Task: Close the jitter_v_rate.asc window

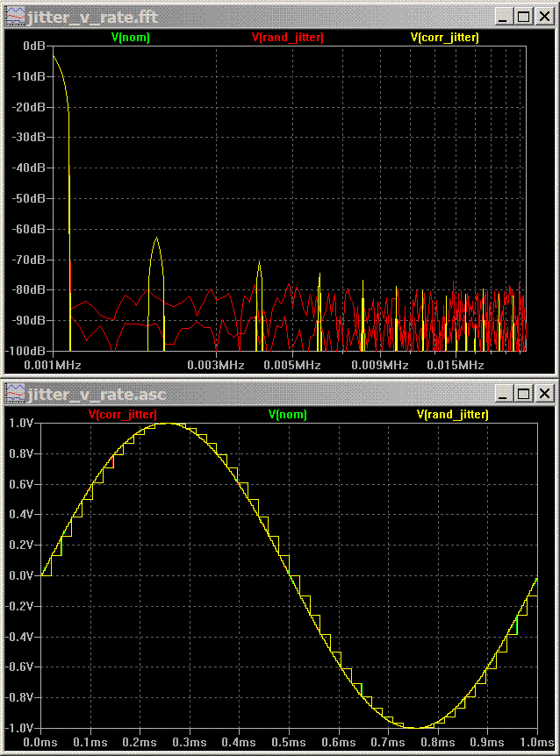Action: (x=544, y=394)
